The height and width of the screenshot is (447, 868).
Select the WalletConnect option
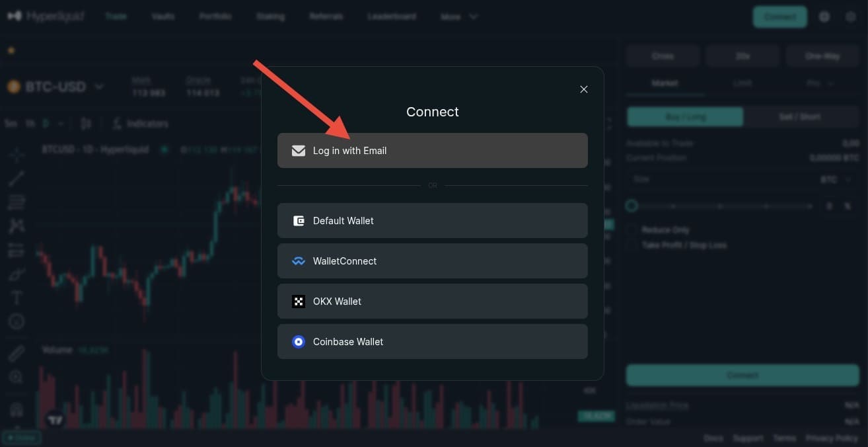pos(433,261)
